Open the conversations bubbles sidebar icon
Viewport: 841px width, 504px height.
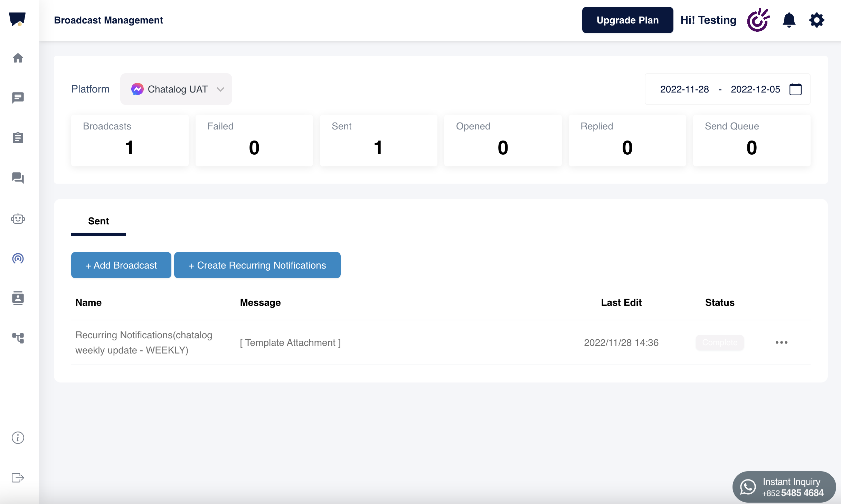[x=18, y=178]
